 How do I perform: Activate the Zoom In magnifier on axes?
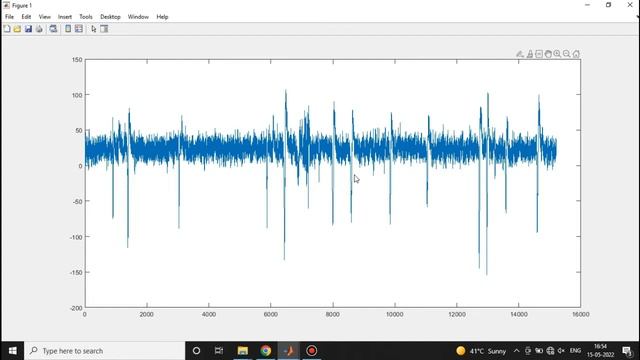[557, 54]
